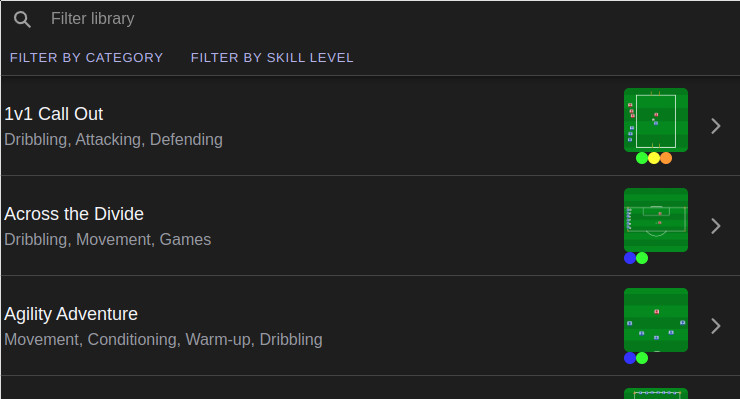Open the Across the Divide drill

[x=370, y=226]
